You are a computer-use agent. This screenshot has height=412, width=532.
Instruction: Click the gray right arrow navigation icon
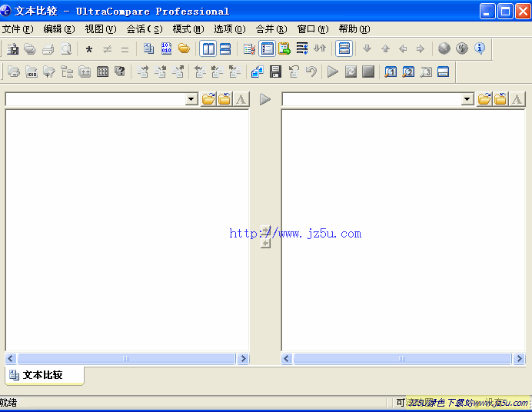421,49
